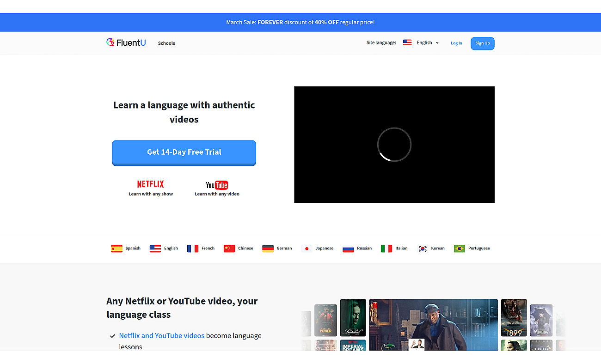Choose the French language label
The height and width of the screenshot is (364, 601).
[x=208, y=249]
